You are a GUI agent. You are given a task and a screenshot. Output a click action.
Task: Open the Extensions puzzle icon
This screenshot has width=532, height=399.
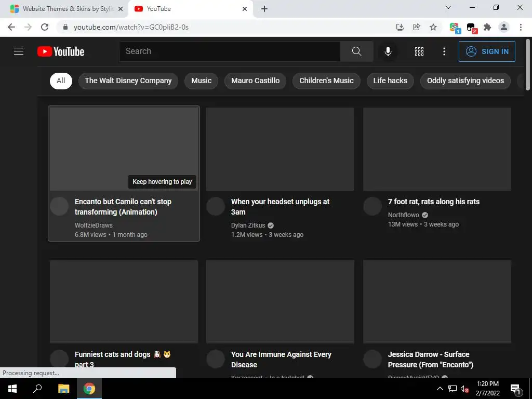(x=487, y=27)
